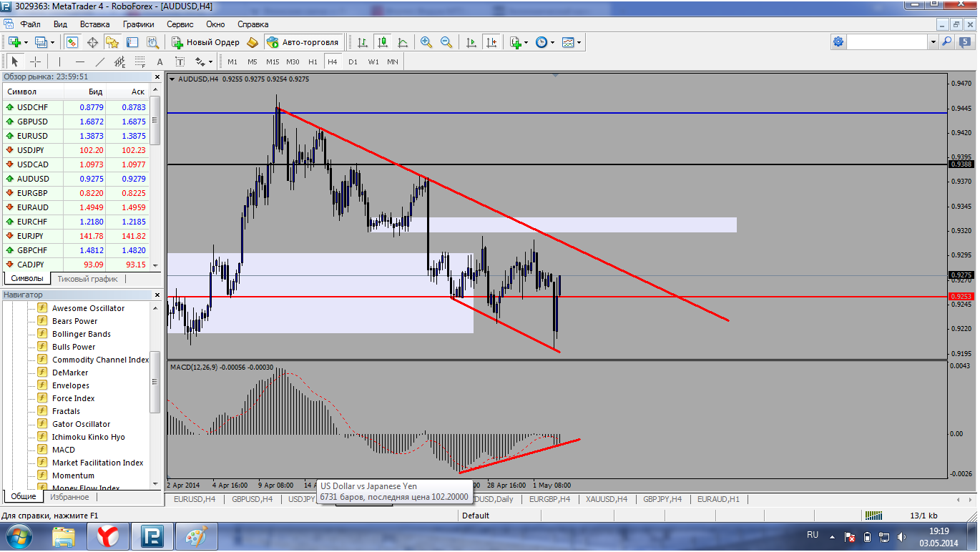Toggle the Авто-торговля button
Viewport: 980px width, 552px height.
coord(303,42)
